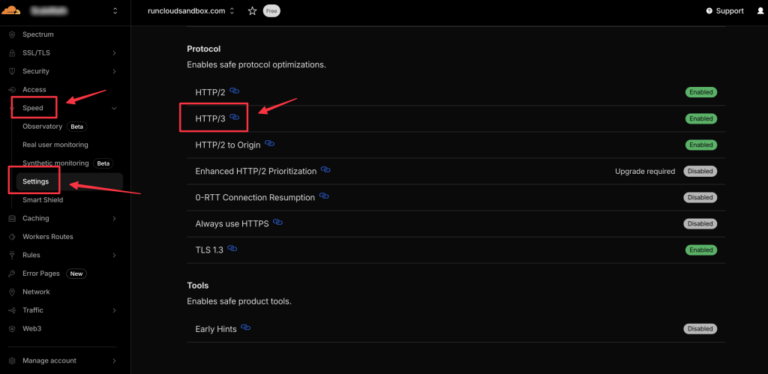768x374 pixels.
Task: Click the Upgrade required text
Action: pyautogui.click(x=645, y=171)
